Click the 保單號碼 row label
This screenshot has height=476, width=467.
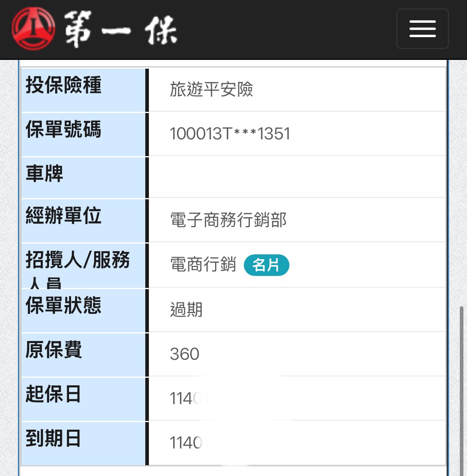point(63,129)
